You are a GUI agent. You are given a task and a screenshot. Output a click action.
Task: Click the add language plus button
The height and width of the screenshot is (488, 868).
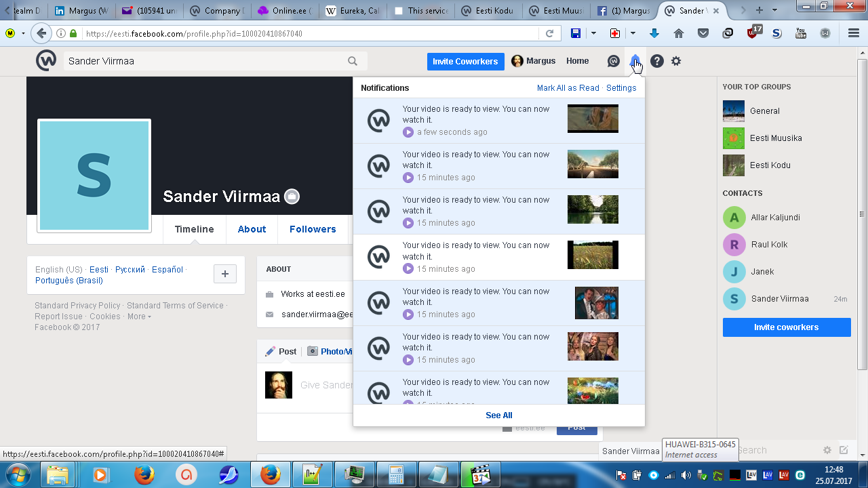(225, 274)
